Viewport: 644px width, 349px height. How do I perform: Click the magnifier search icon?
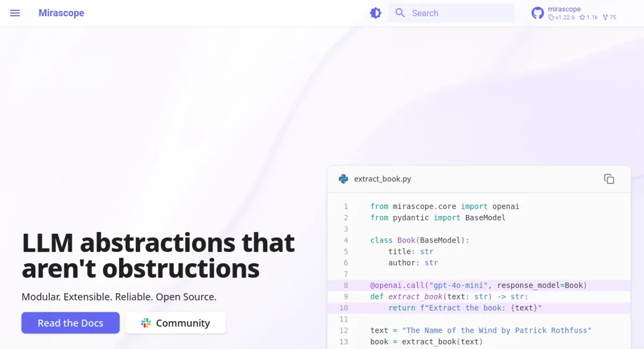click(400, 13)
